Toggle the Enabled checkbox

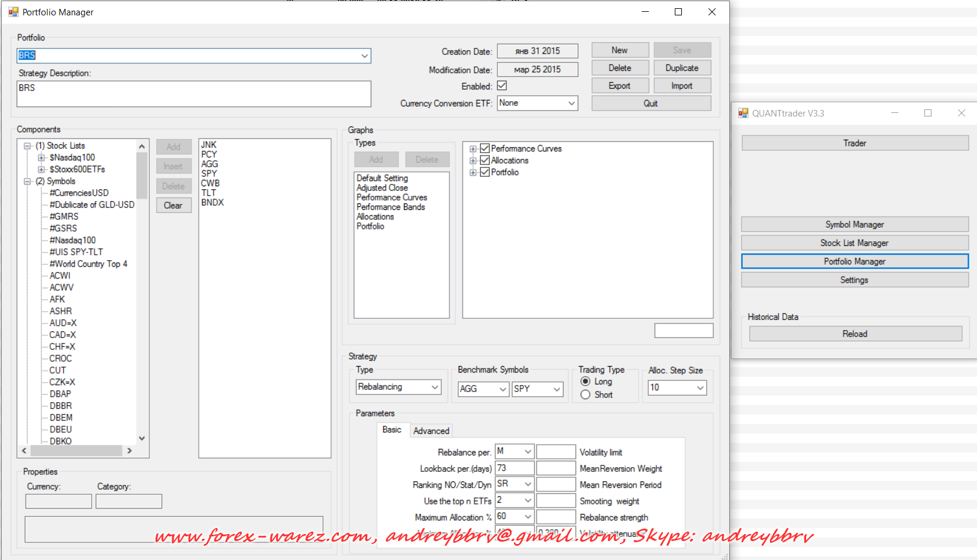[502, 86]
